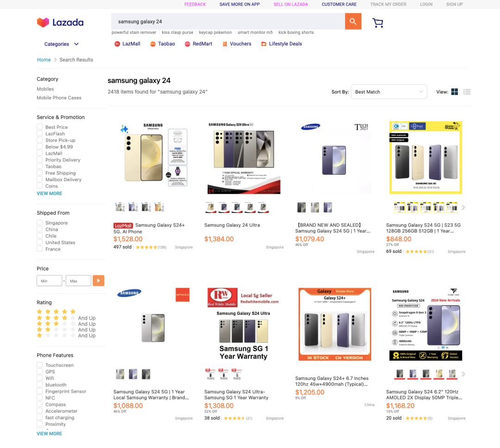
Task: Click the Min price input field
Action: [x=50, y=281]
